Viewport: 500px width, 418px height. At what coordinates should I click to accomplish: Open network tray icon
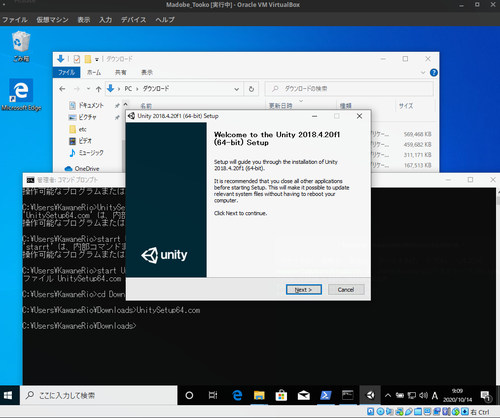412,395
